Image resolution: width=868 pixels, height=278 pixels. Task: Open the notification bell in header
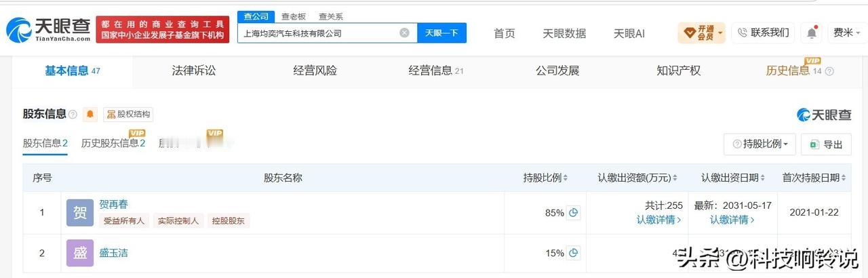pos(811,33)
